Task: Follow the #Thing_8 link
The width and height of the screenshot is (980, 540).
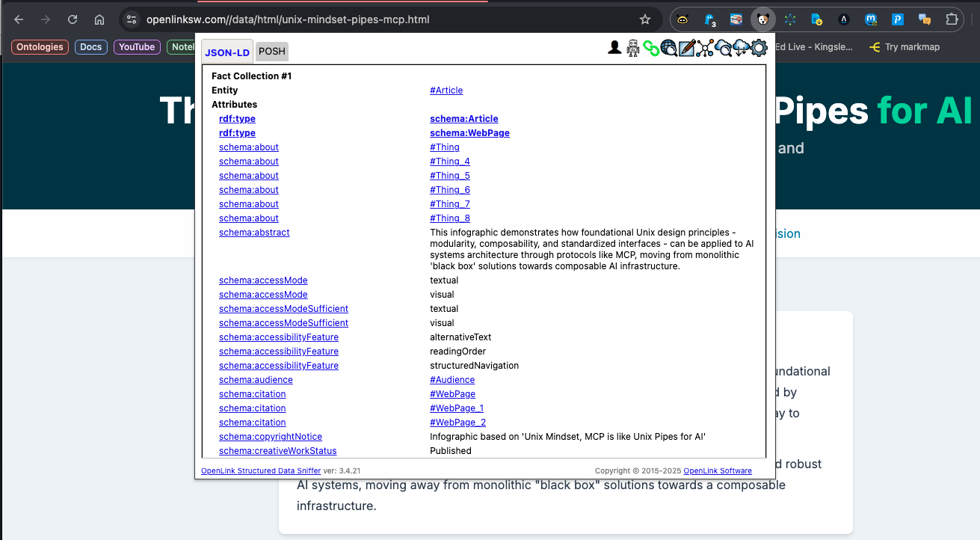Action: 450,218
